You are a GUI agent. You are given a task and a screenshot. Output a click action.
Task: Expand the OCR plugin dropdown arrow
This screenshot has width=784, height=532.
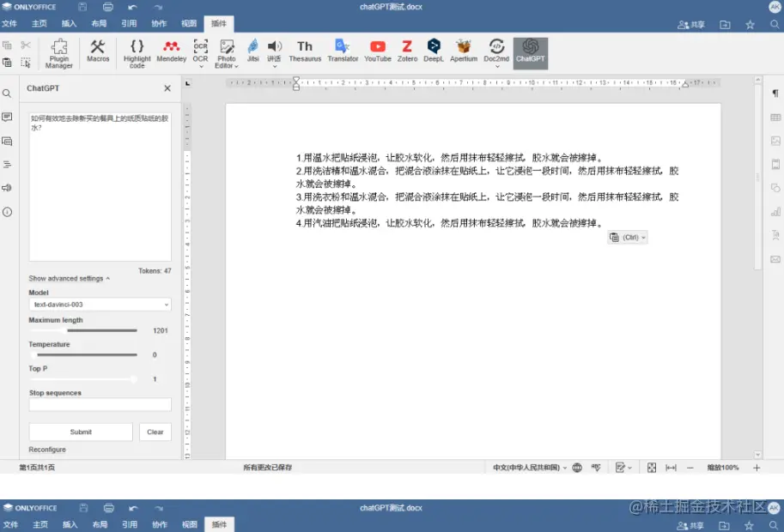click(x=200, y=66)
